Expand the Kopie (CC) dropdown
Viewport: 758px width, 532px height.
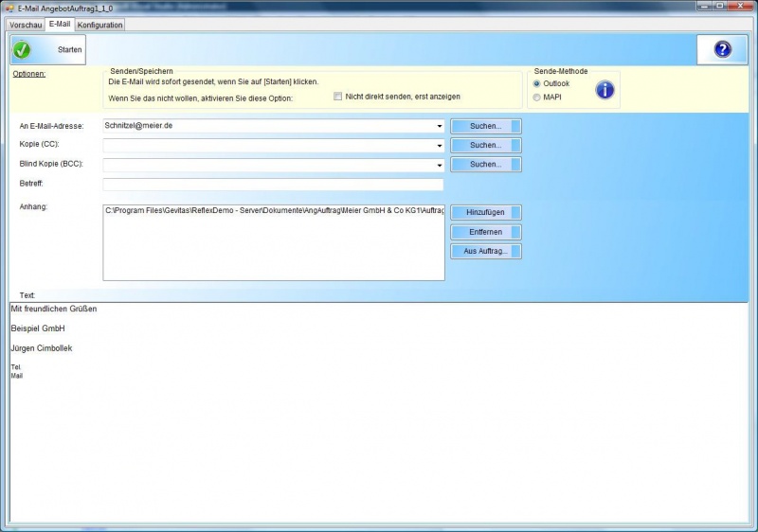[440, 146]
